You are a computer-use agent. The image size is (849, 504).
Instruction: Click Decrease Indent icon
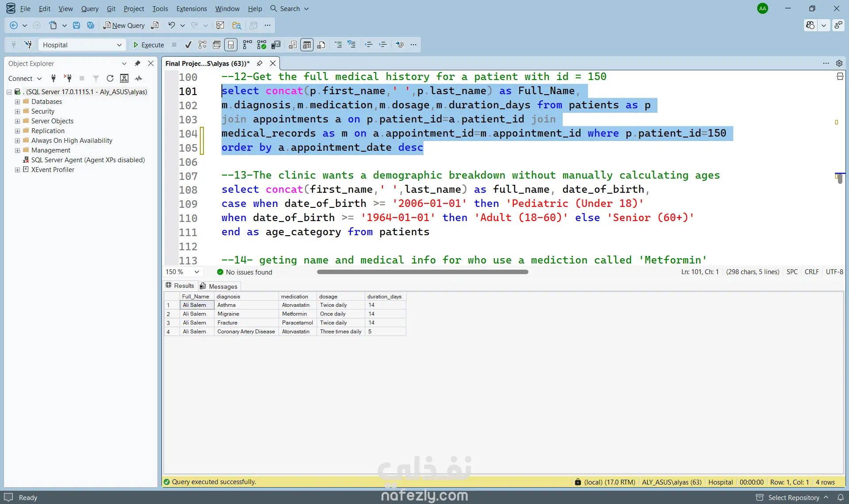pyautogui.click(x=368, y=45)
